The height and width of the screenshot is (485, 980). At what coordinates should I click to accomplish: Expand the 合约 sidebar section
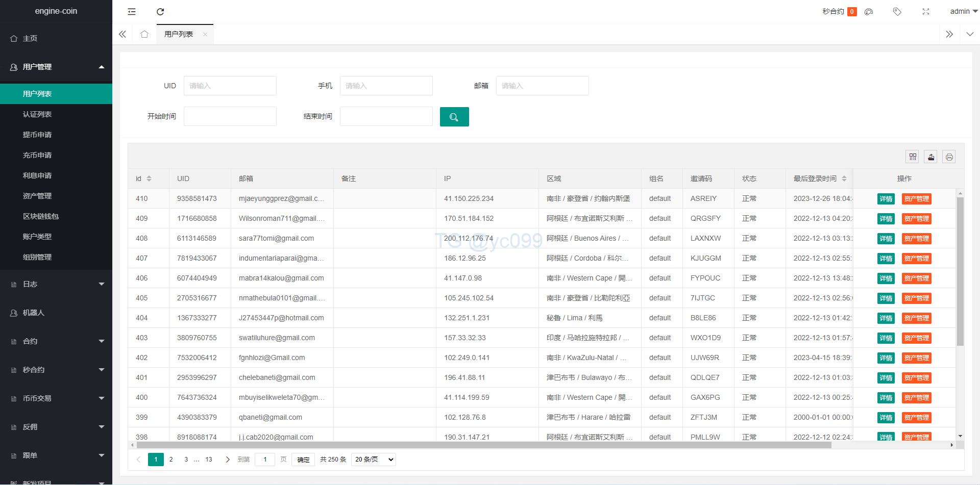pyautogui.click(x=56, y=341)
